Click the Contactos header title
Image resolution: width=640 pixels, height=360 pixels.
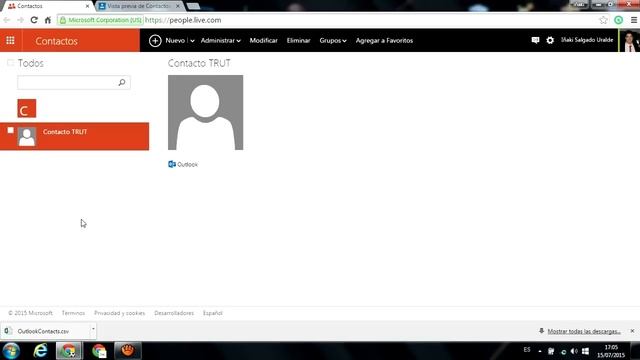click(x=56, y=41)
